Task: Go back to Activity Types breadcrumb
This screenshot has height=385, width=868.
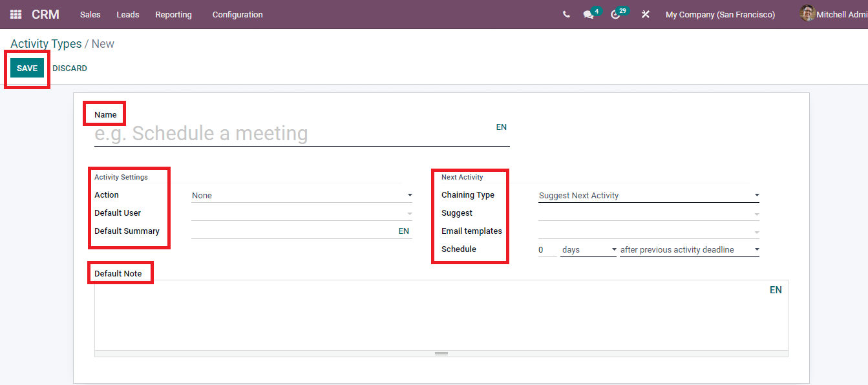Action: [46, 44]
